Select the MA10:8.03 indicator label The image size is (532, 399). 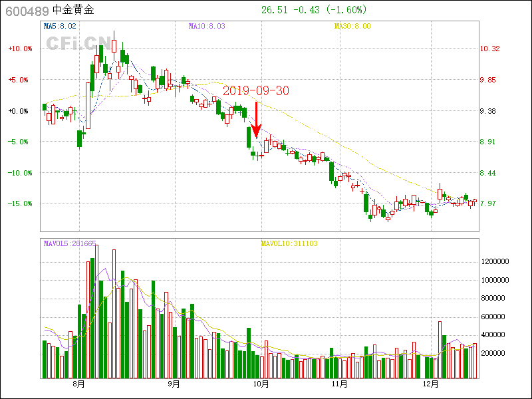(207, 26)
